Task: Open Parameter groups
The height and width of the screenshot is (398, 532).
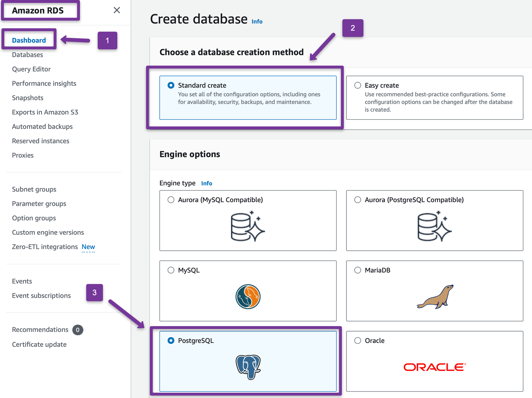Action: (39, 203)
